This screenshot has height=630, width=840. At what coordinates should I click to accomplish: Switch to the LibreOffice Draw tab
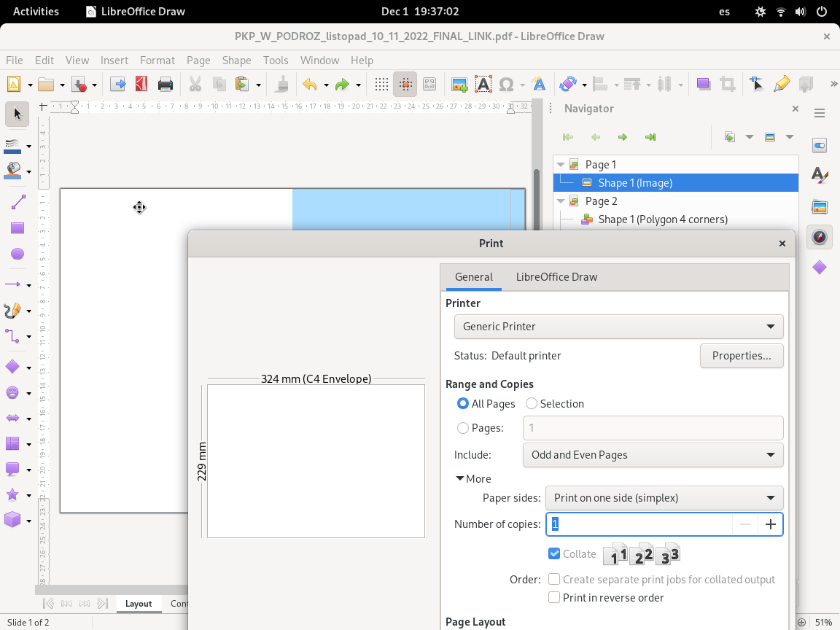[556, 277]
